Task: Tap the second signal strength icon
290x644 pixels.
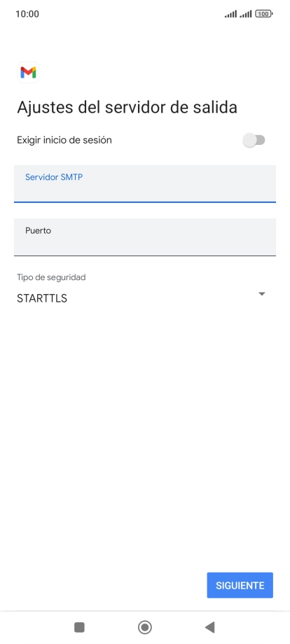Action: [x=246, y=14]
